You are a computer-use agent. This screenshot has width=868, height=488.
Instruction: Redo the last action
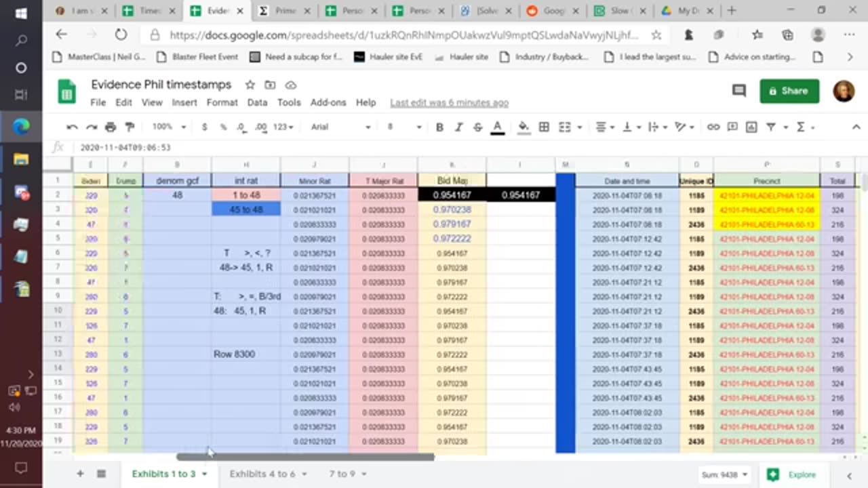click(91, 127)
